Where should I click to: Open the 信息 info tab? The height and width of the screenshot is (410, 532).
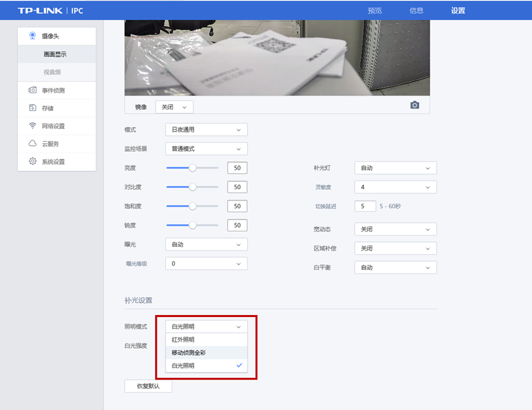[417, 11]
